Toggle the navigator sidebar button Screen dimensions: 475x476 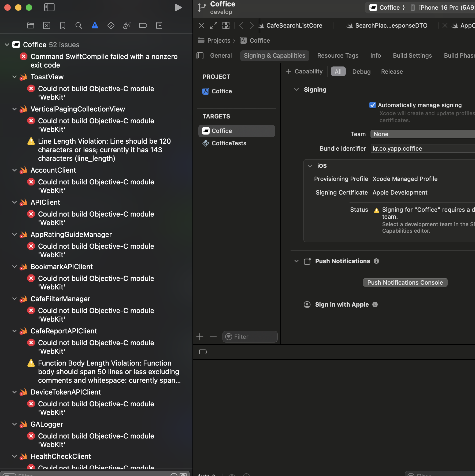[x=49, y=7]
